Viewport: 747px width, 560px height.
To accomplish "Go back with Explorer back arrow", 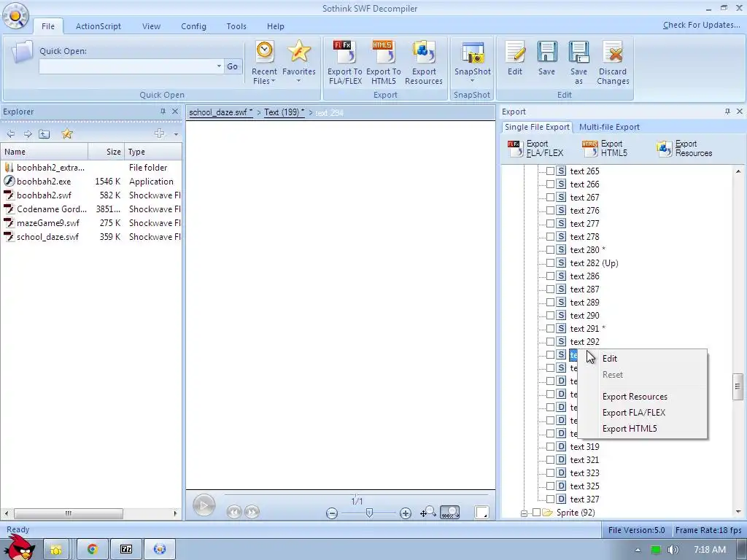I will coord(10,134).
